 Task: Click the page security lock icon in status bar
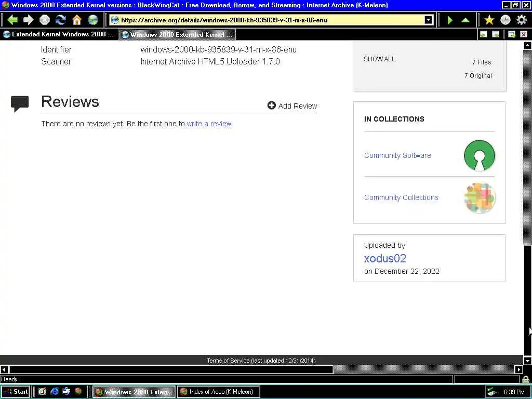tap(526, 379)
